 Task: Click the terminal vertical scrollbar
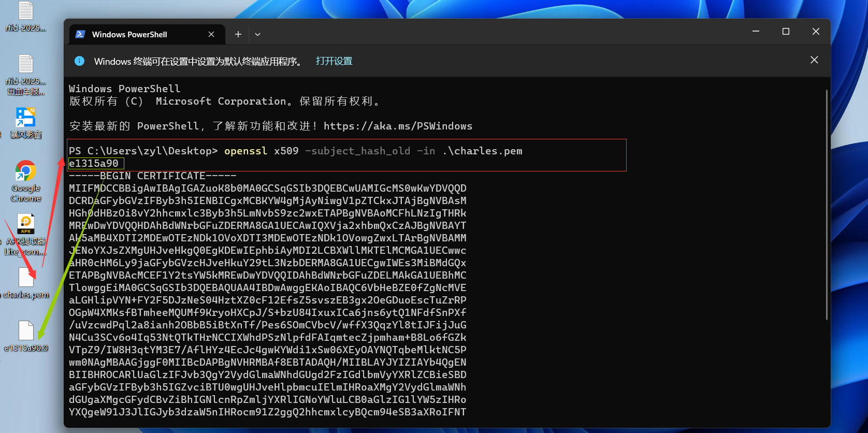click(827, 205)
